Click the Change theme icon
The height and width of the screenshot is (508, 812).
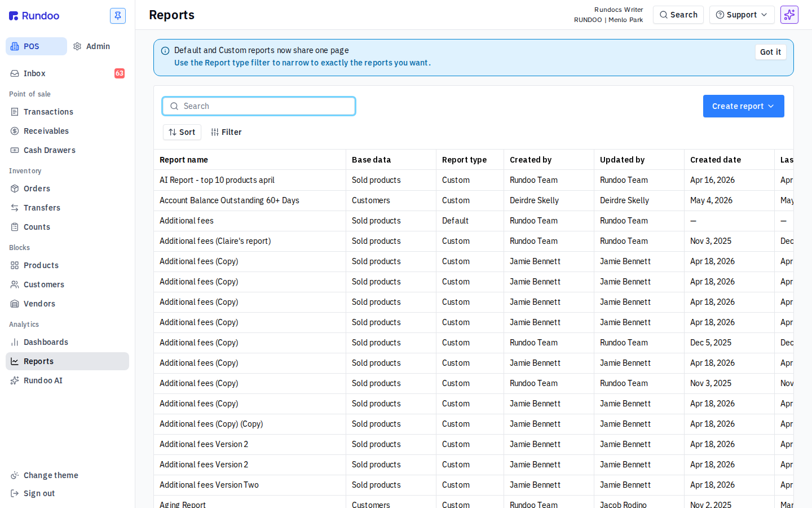pyautogui.click(x=15, y=475)
